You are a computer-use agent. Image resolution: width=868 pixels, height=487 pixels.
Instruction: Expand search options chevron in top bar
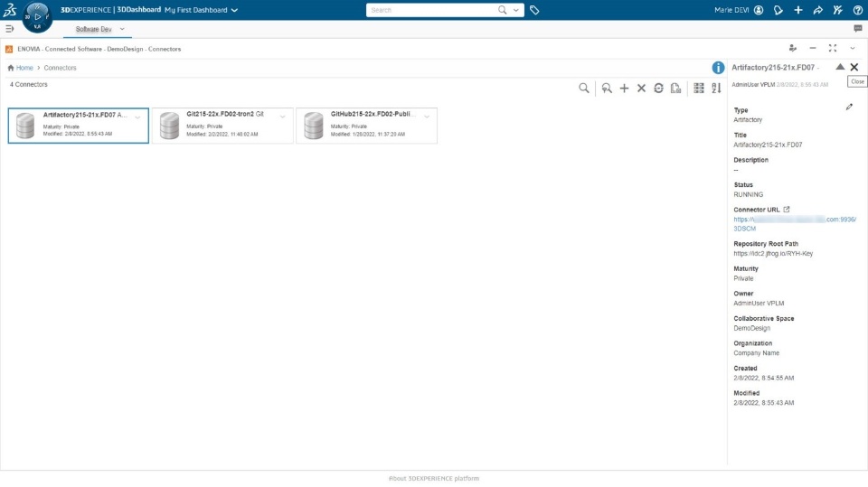pyautogui.click(x=516, y=10)
